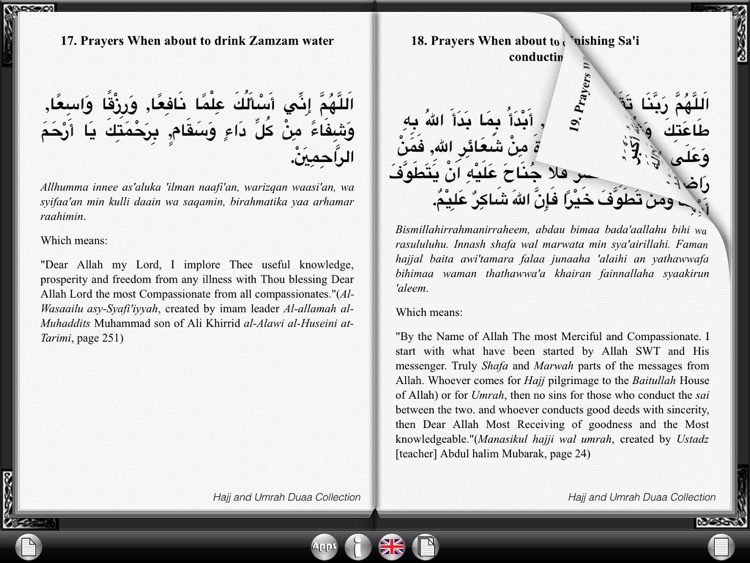Click translation starting 'Dear Allah my Lord'

[x=197, y=301]
